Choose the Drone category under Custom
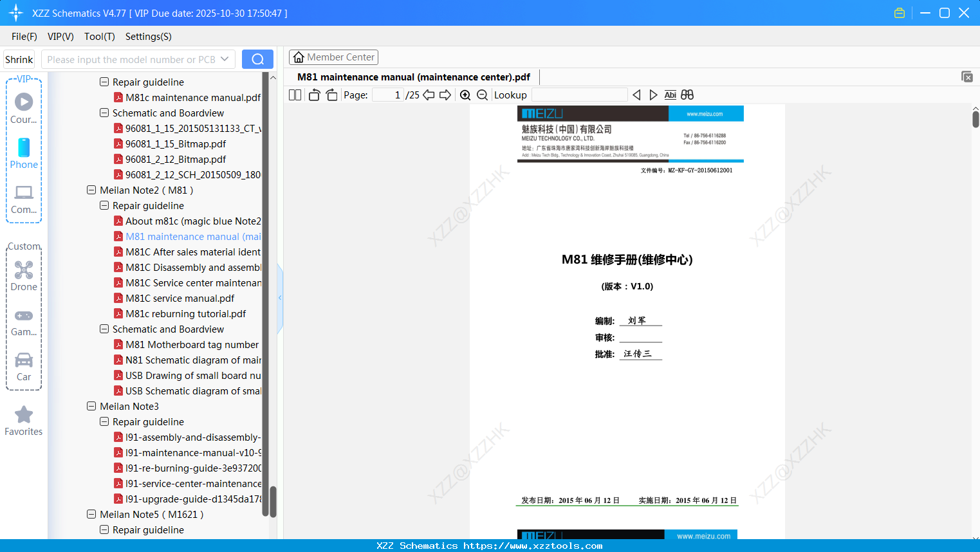This screenshot has width=980, height=552. click(x=24, y=276)
